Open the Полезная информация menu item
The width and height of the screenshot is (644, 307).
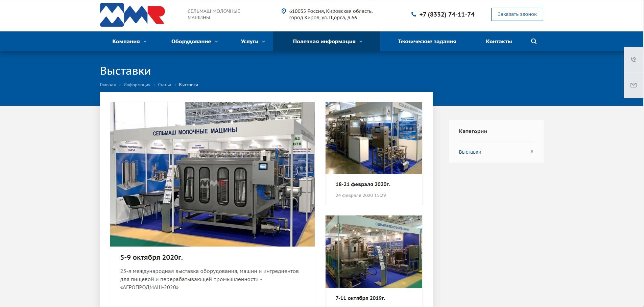pos(324,41)
